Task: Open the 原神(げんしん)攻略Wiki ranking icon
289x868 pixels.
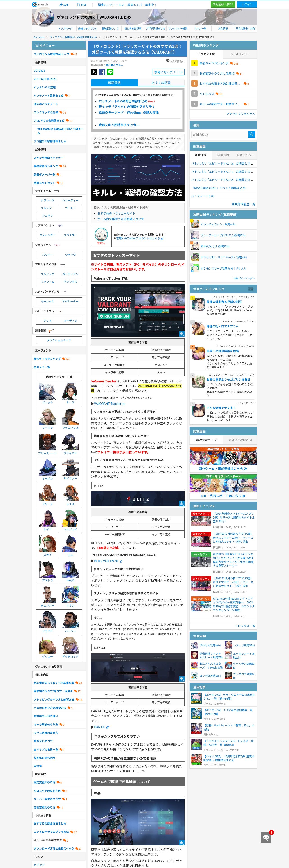Action: tap(195, 246)
